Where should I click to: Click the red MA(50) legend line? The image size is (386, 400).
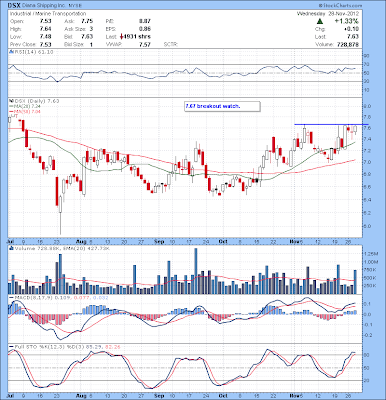coord(10,112)
